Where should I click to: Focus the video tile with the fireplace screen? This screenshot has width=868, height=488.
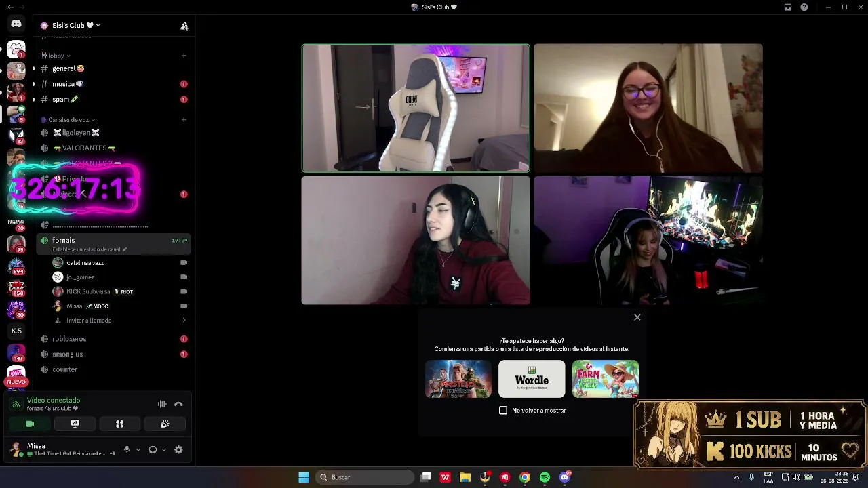pyautogui.click(x=648, y=241)
